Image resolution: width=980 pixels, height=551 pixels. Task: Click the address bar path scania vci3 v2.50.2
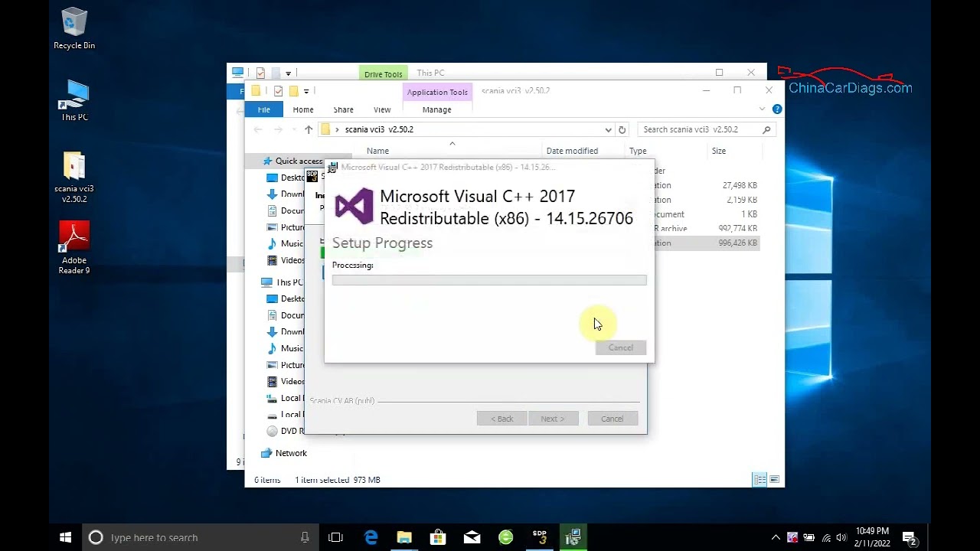pyautogui.click(x=379, y=129)
